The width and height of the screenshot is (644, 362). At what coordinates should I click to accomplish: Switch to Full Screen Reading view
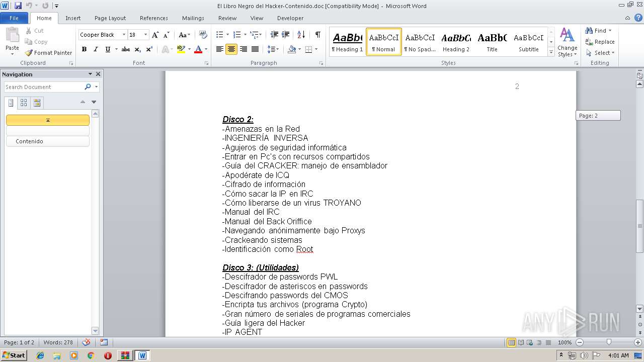[x=521, y=342]
